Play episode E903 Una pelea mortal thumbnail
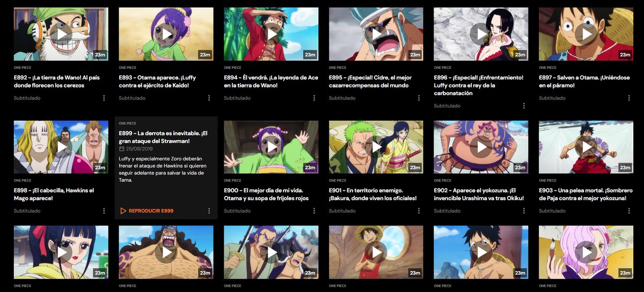The width and height of the screenshot is (644, 292). [x=586, y=147]
